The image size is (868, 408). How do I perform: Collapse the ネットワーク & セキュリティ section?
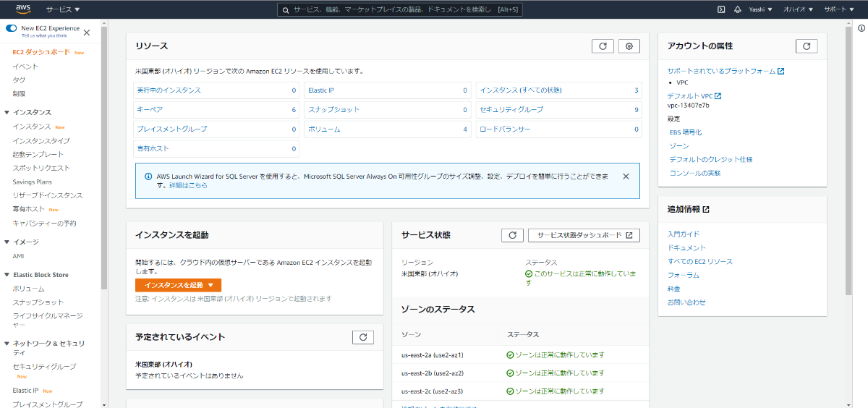7,343
